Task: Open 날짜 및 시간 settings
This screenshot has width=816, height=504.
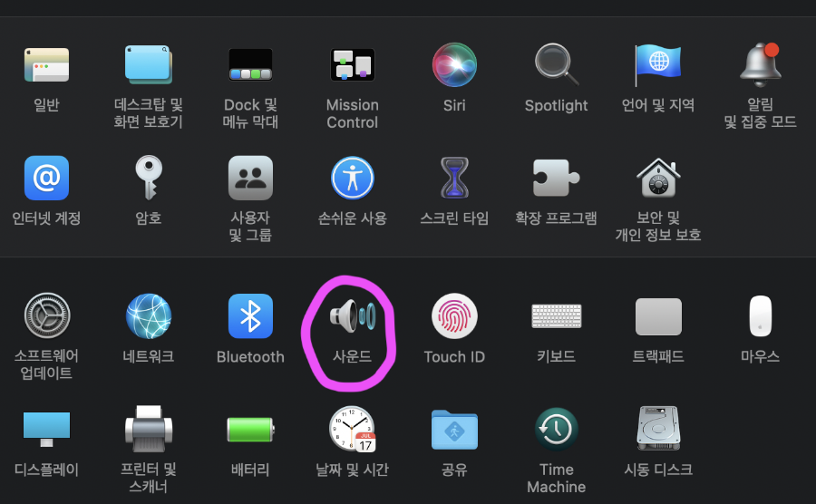Action: pyautogui.click(x=353, y=429)
